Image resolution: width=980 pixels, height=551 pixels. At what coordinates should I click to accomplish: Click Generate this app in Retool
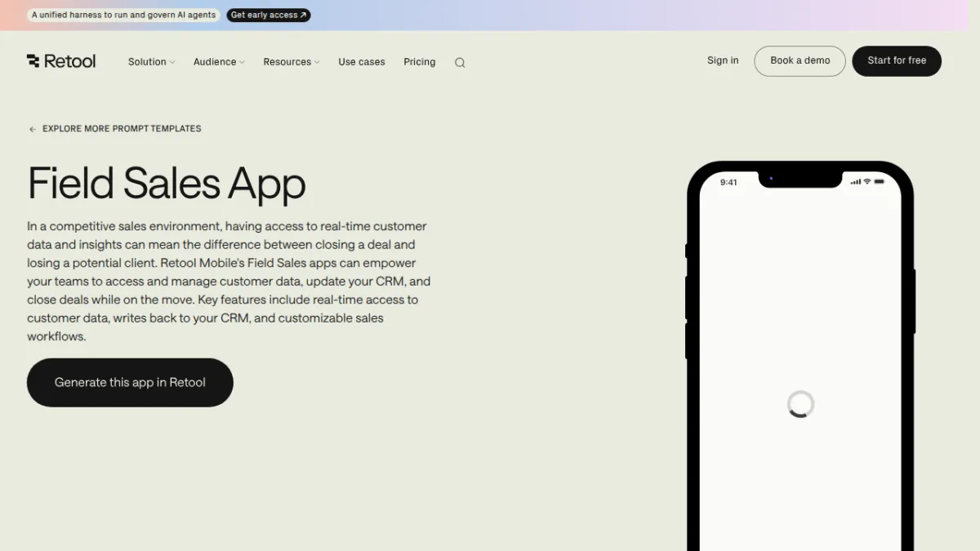tap(130, 382)
